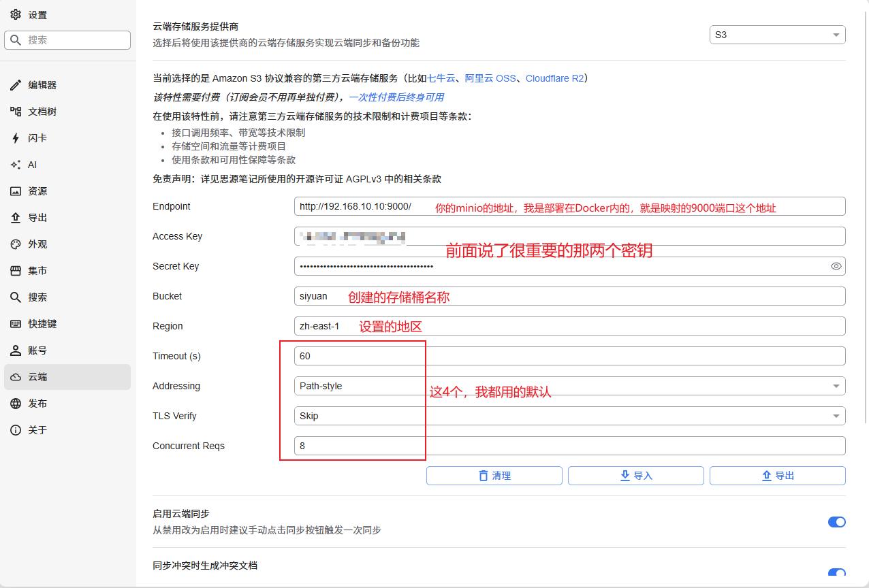Open the Addressing Path-style dropdown
The height and width of the screenshot is (588, 869).
coord(569,386)
